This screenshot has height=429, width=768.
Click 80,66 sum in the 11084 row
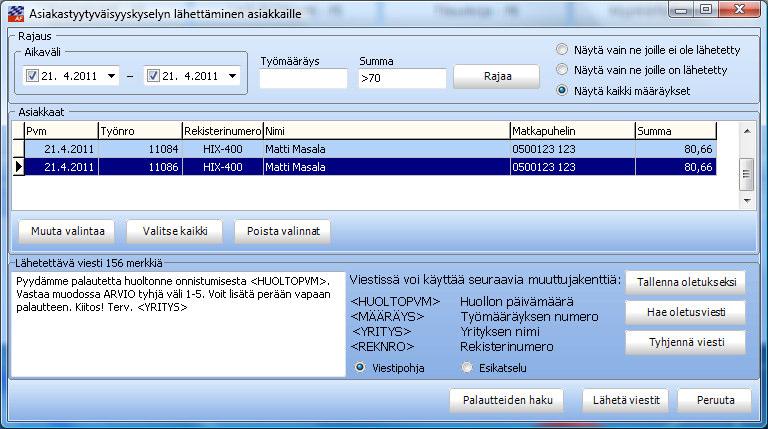tap(698, 149)
